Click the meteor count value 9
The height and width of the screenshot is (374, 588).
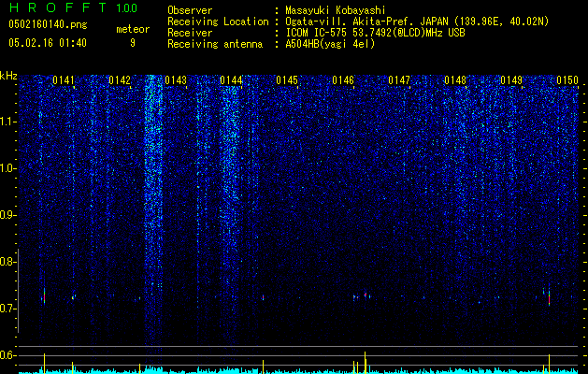(133, 43)
